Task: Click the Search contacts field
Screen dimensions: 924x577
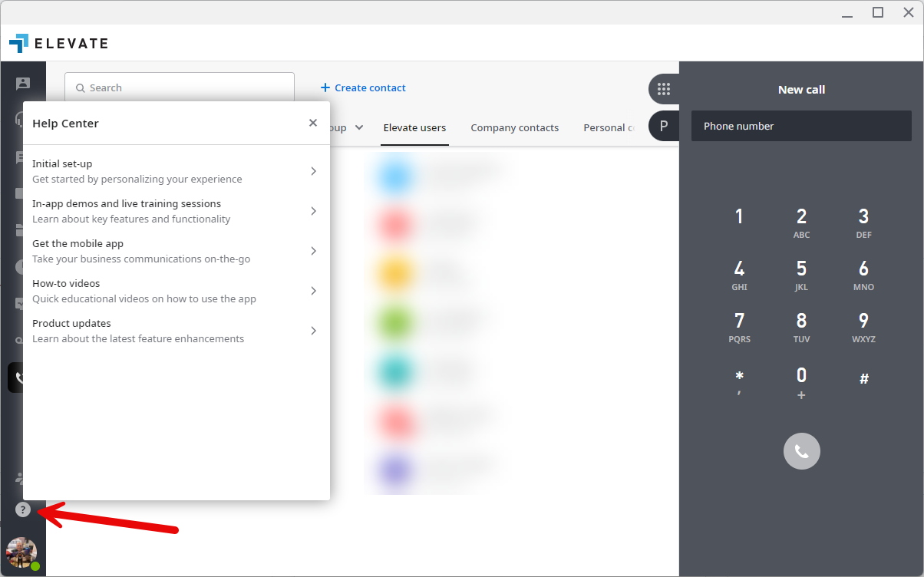Action: (x=180, y=87)
